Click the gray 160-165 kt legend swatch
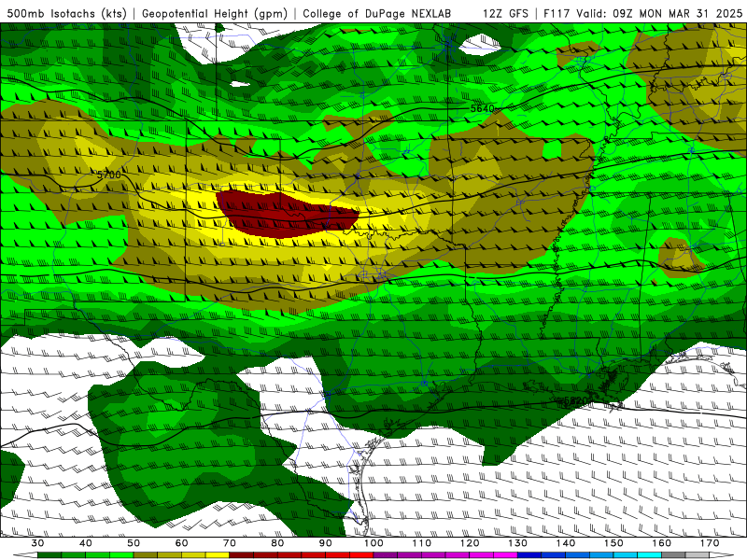The height and width of the screenshot is (560, 747). (673, 555)
